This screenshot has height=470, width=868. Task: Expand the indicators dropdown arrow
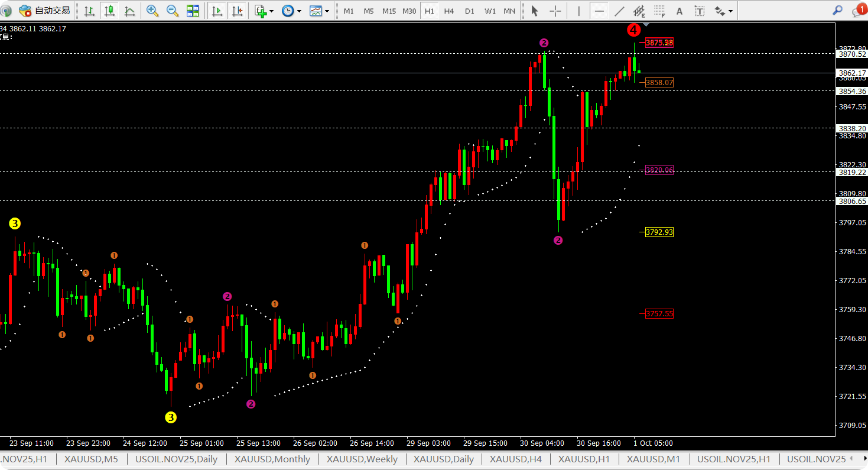[x=272, y=11]
